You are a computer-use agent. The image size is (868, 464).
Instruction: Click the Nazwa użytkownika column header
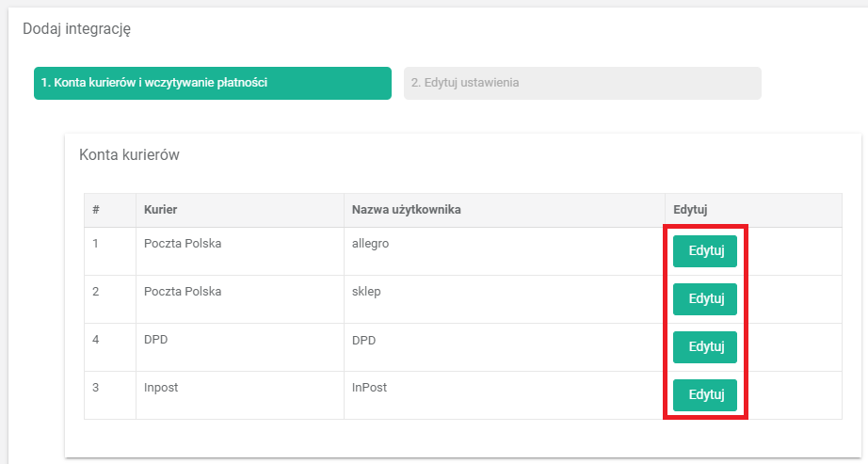point(406,210)
